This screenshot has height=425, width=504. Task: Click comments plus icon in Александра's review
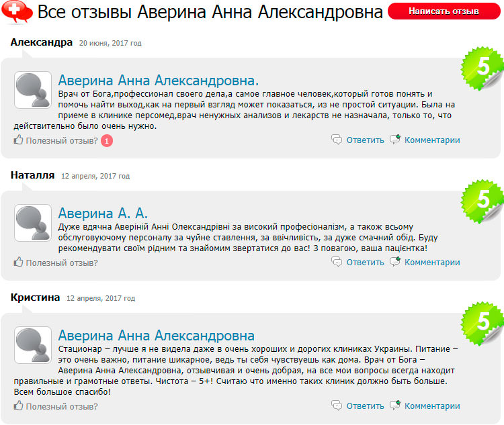[x=395, y=139]
